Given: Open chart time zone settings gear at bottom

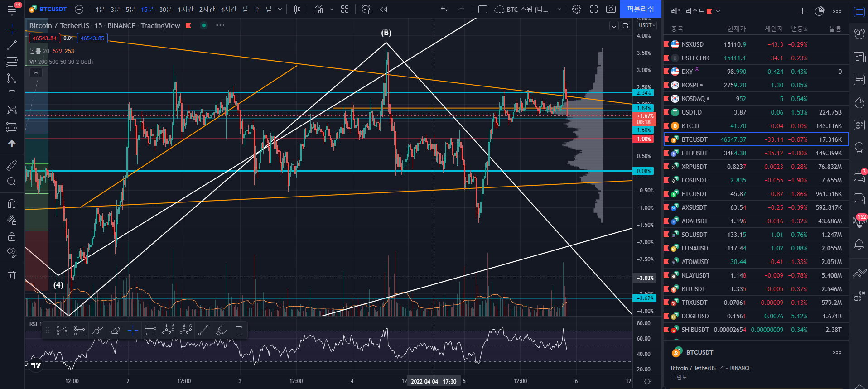Looking at the screenshot, I should coord(647,381).
